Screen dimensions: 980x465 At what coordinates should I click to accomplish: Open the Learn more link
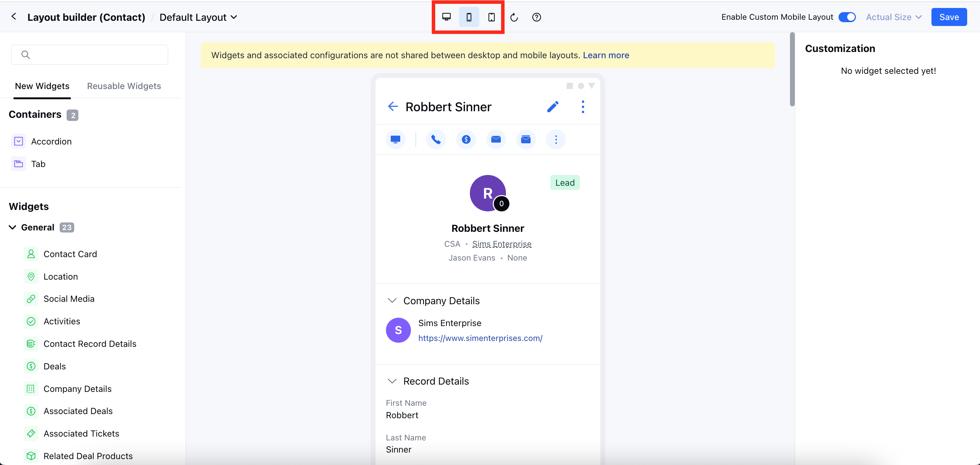tap(606, 55)
